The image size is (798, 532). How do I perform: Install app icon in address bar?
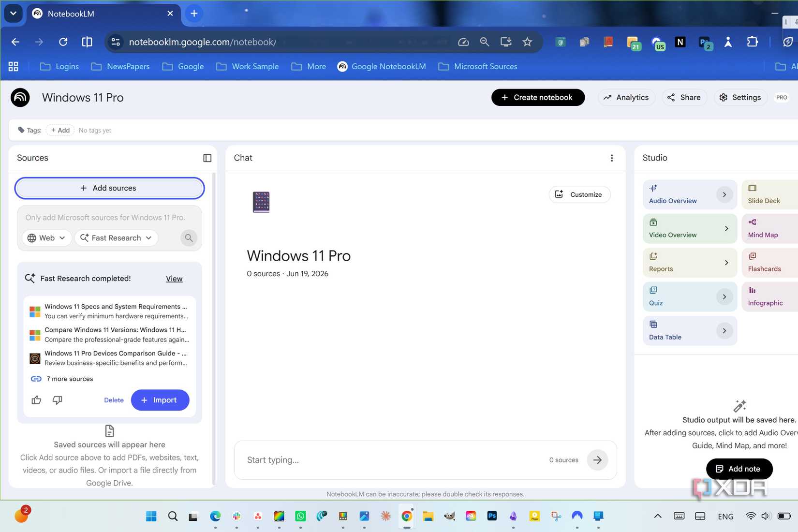coord(506,42)
